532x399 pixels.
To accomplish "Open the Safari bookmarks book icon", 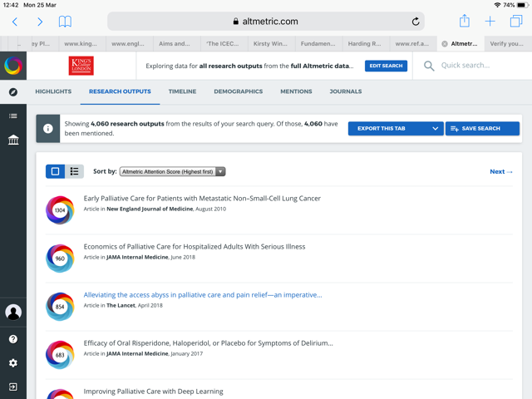I will 65,22.
